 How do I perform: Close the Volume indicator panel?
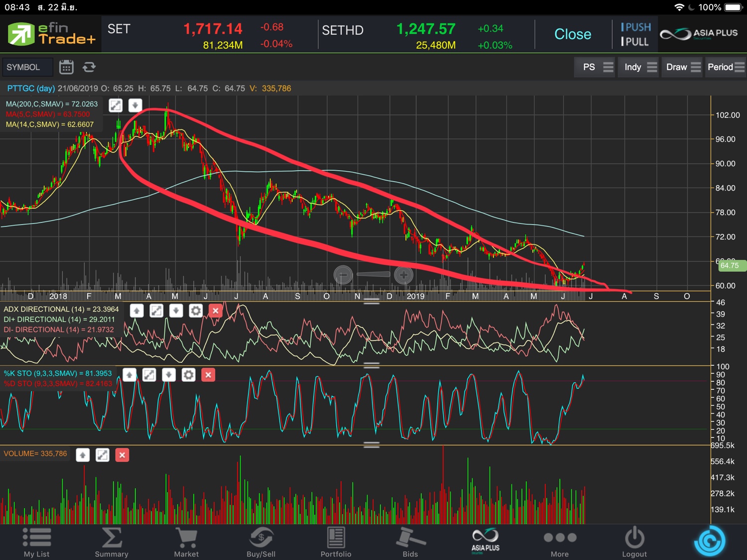pyautogui.click(x=122, y=455)
